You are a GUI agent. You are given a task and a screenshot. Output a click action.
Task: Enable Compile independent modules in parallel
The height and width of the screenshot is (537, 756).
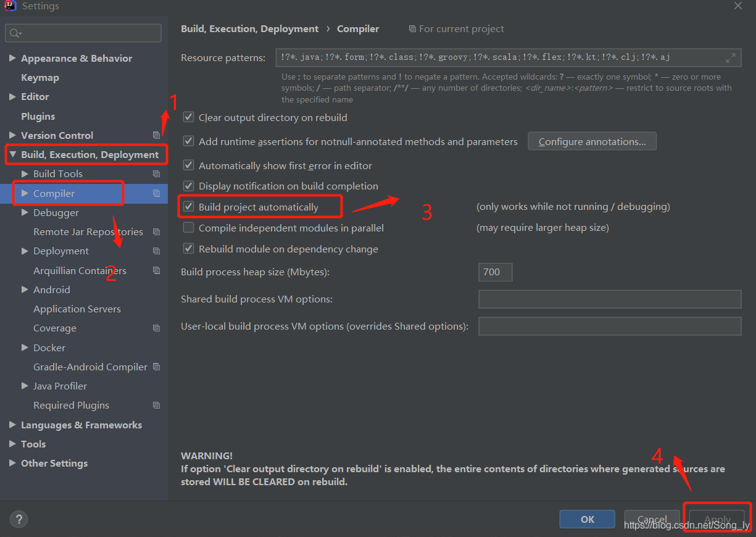(x=188, y=228)
